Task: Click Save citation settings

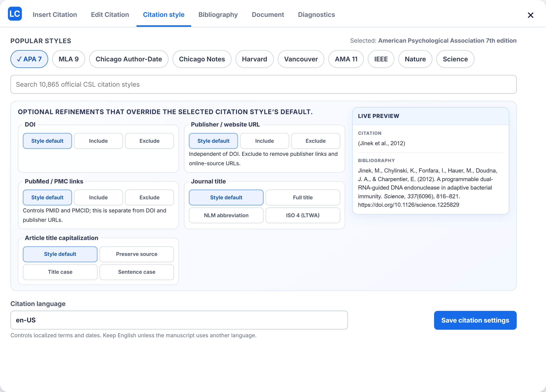Action: [x=475, y=320]
